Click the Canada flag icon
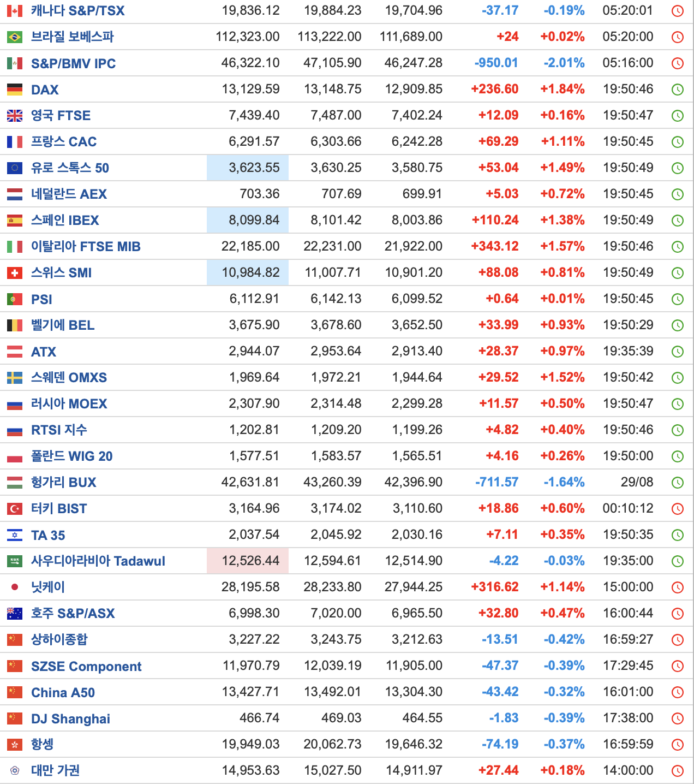 [x=15, y=10]
